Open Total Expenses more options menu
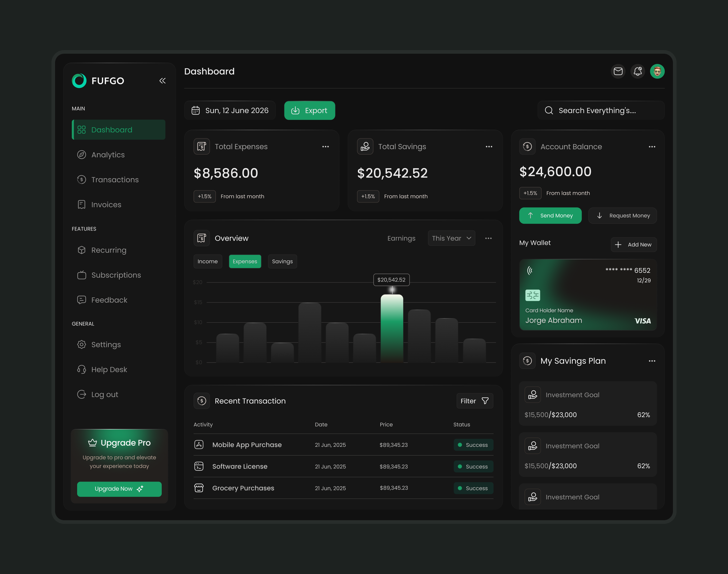 click(326, 147)
